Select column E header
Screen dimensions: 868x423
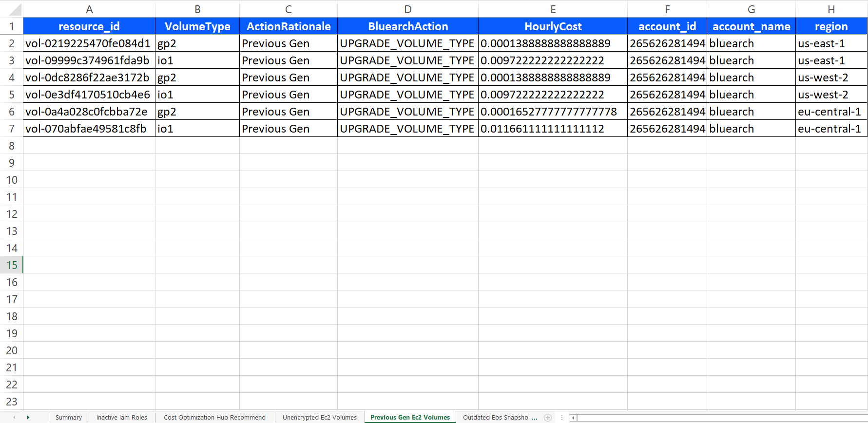553,9
